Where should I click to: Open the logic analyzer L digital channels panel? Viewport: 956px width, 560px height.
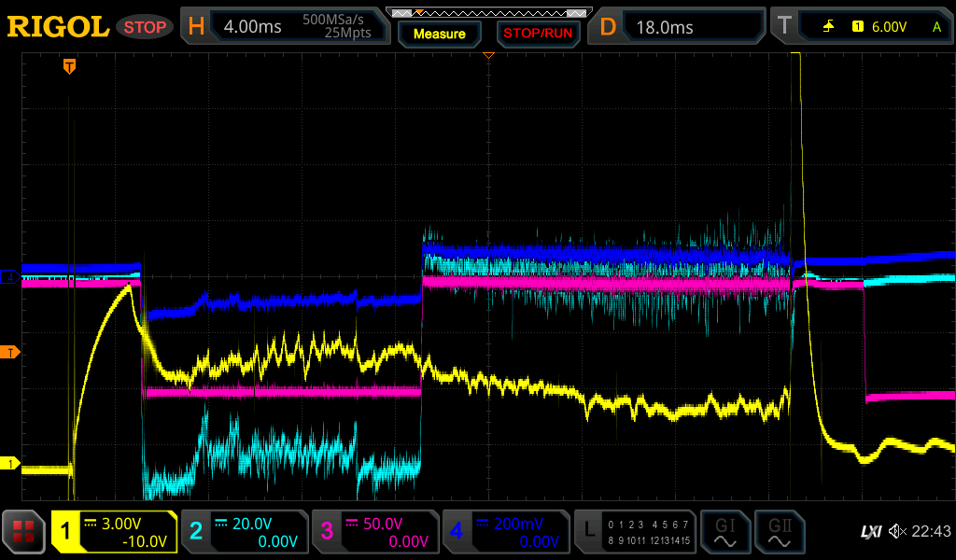[x=634, y=532]
